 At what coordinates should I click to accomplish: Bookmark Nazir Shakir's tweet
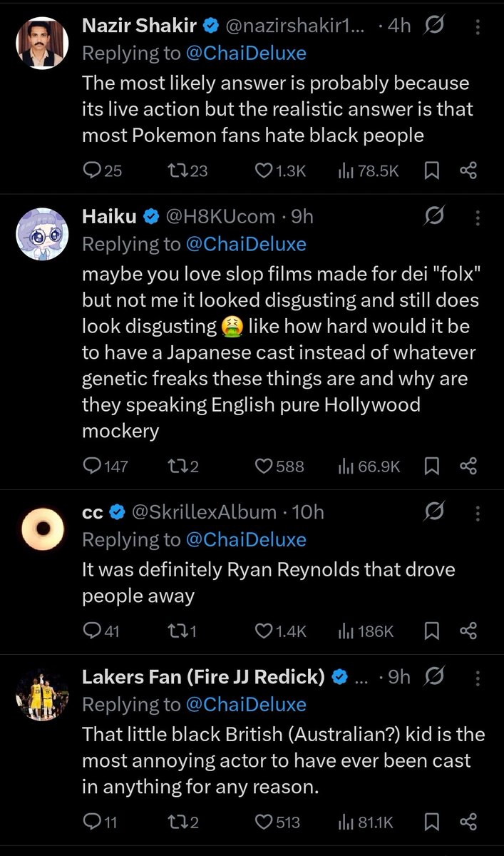(432, 170)
